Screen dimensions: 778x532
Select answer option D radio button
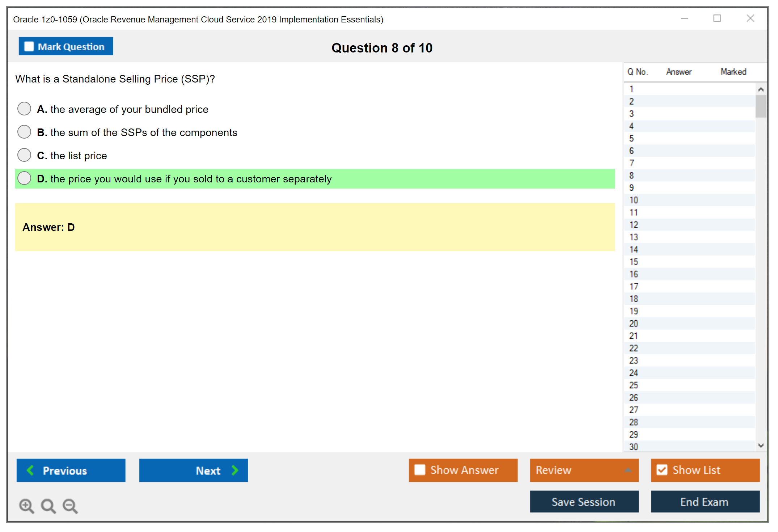point(24,178)
